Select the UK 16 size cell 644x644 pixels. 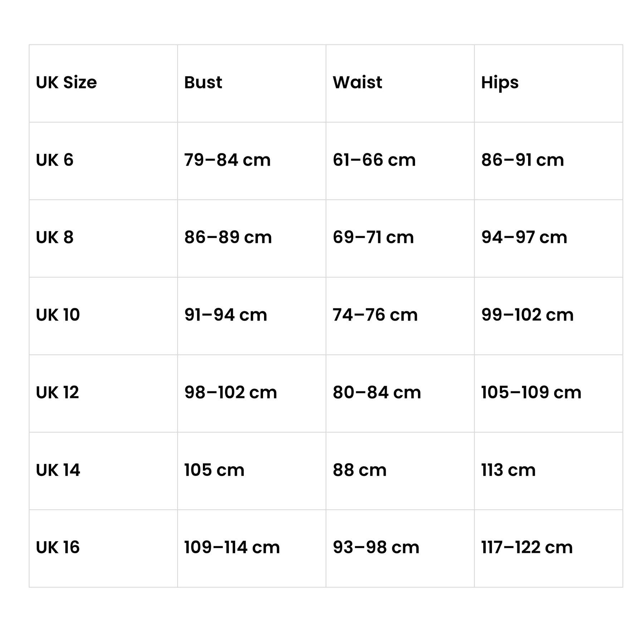(58, 547)
